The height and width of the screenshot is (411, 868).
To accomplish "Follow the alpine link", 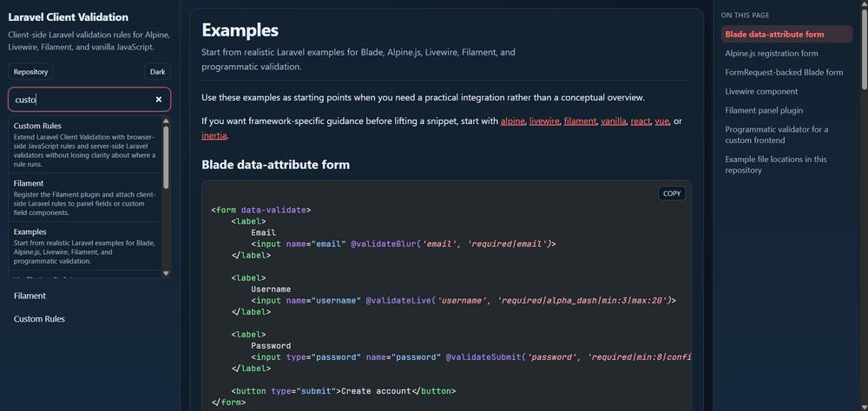I will click(513, 121).
